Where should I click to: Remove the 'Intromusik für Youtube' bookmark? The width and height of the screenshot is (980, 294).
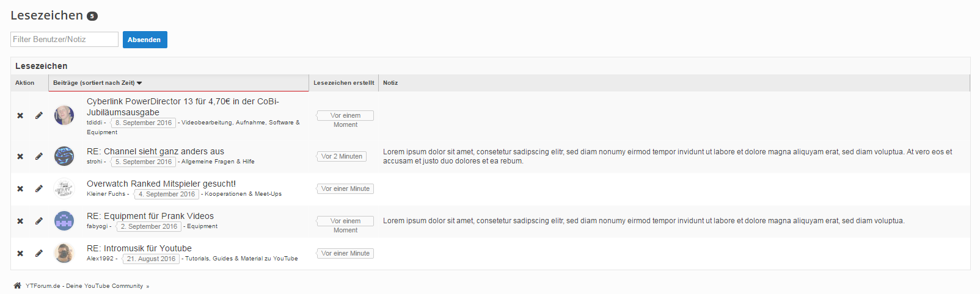coord(20,253)
